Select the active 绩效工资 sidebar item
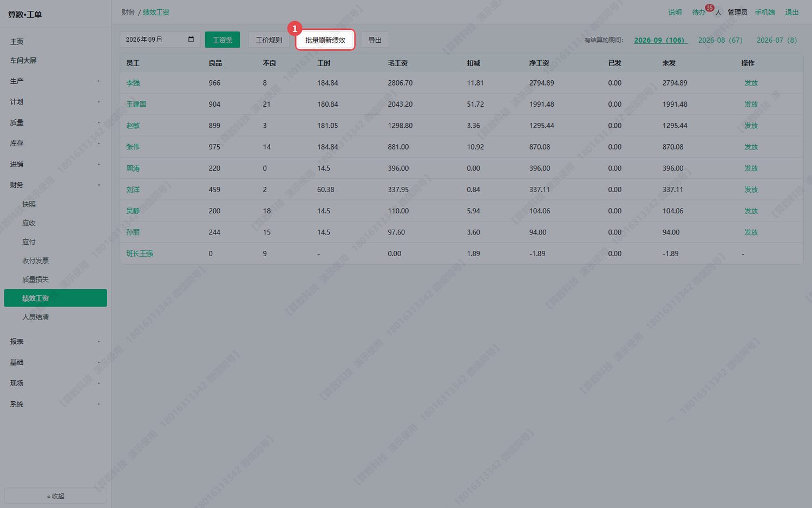The width and height of the screenshot is (812, 508). [55, 298]
